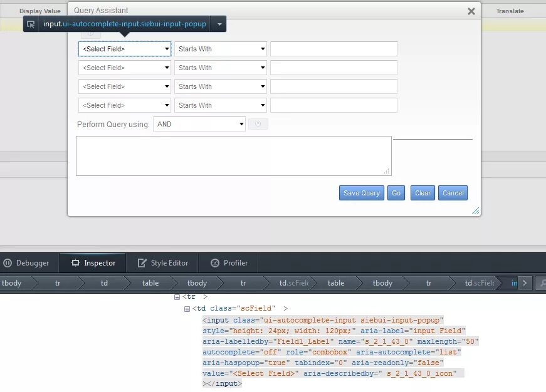This screenshot has height=392, width=546.
Task: Open the AND/OR Perform Query dropdown
Action: [199, 124]
